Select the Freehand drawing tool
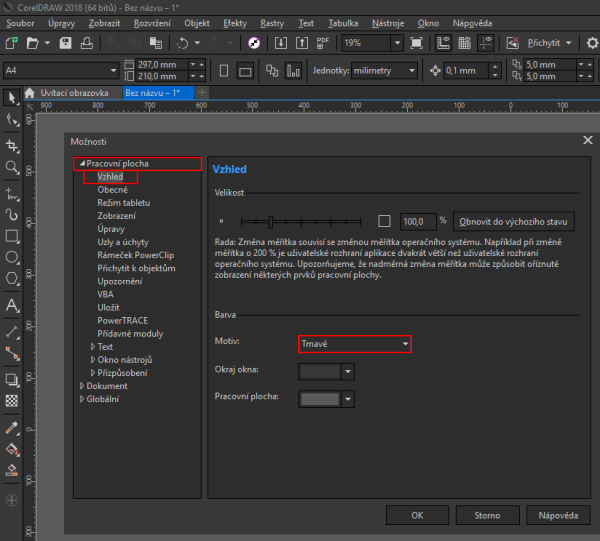Viewport: 600px width, 541px height. pos(11,194)
